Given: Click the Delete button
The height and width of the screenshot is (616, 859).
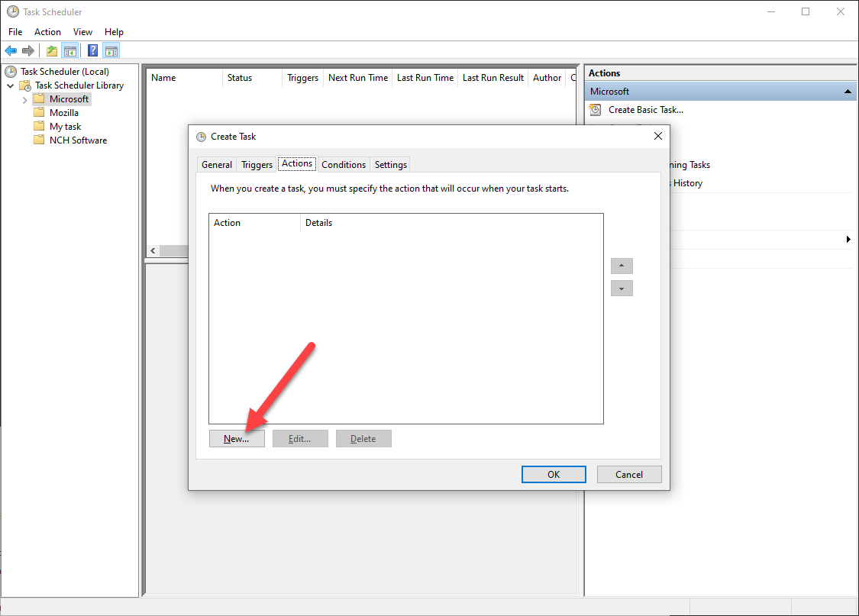Looking at the screenshot, I should [363, 439].
